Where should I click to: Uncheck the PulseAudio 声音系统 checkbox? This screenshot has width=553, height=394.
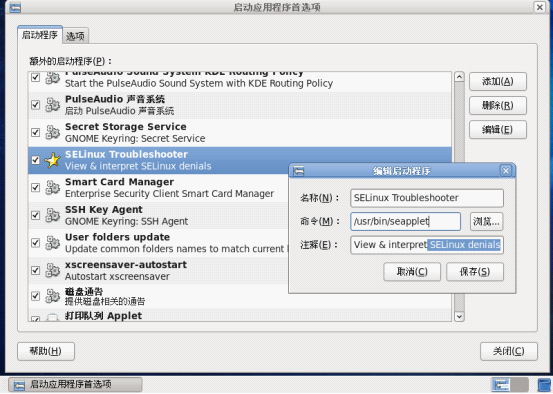[x=35, y=105]
